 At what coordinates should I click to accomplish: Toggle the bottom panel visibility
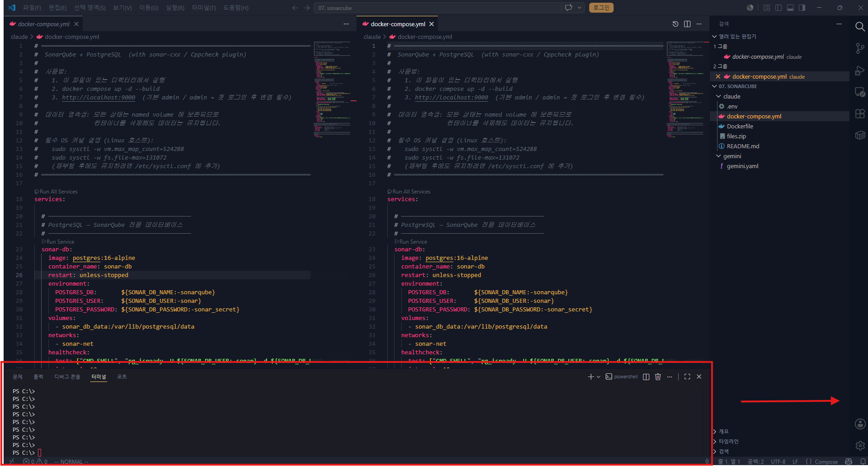click(x=790, y=8)
